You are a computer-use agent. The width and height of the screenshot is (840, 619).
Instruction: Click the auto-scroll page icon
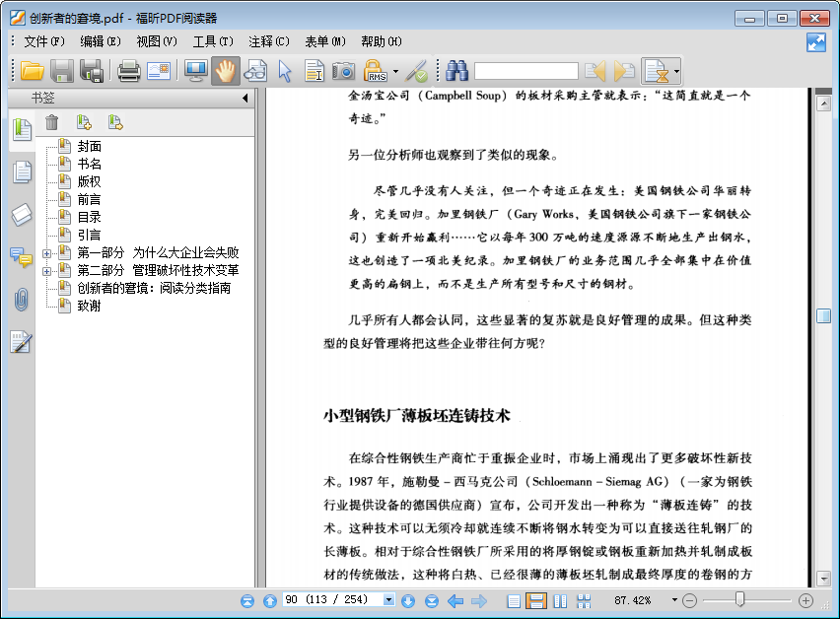click(657, 71)
